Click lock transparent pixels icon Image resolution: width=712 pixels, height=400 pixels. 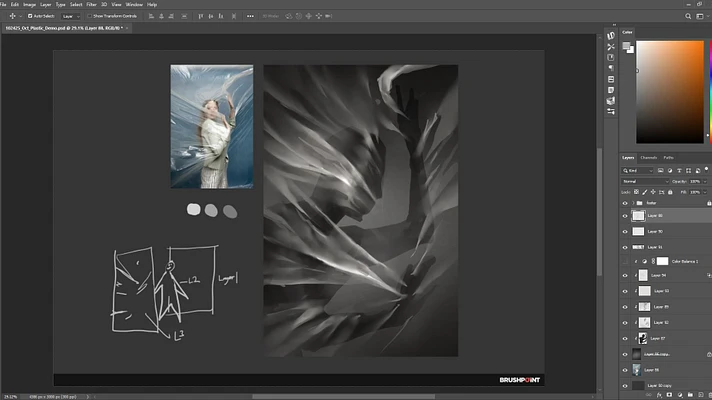636,192
